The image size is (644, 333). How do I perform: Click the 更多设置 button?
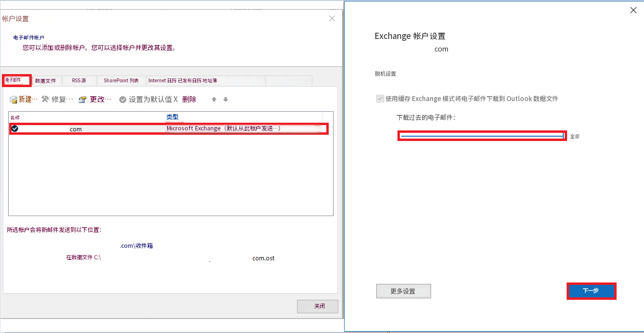click(404, 291)
